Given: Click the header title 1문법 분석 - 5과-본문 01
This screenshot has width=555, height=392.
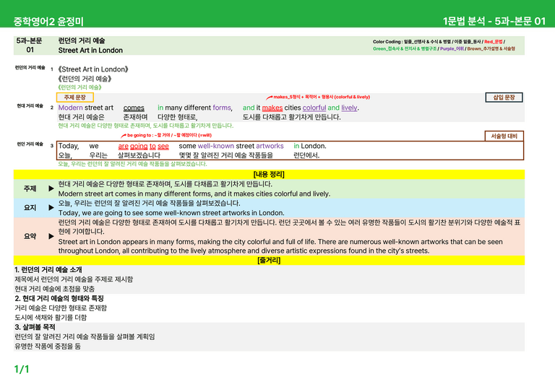Looking at the screenshot, I should pos(494,21).
